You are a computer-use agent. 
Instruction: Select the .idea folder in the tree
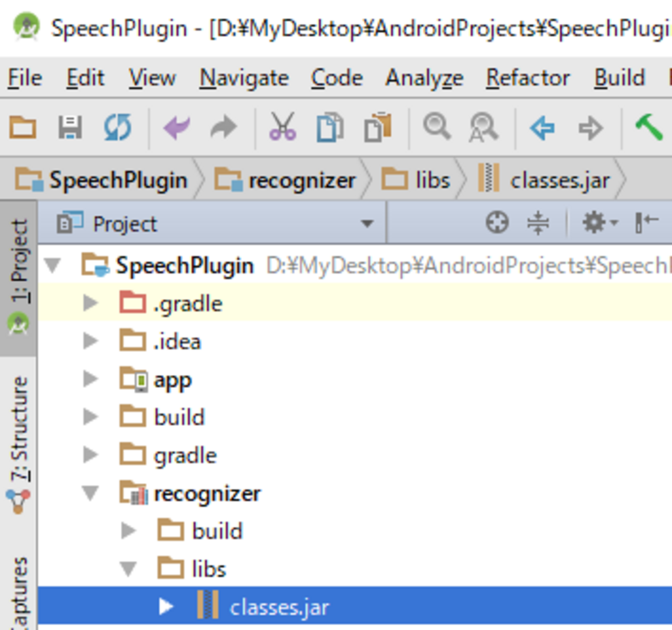[177, 342]
